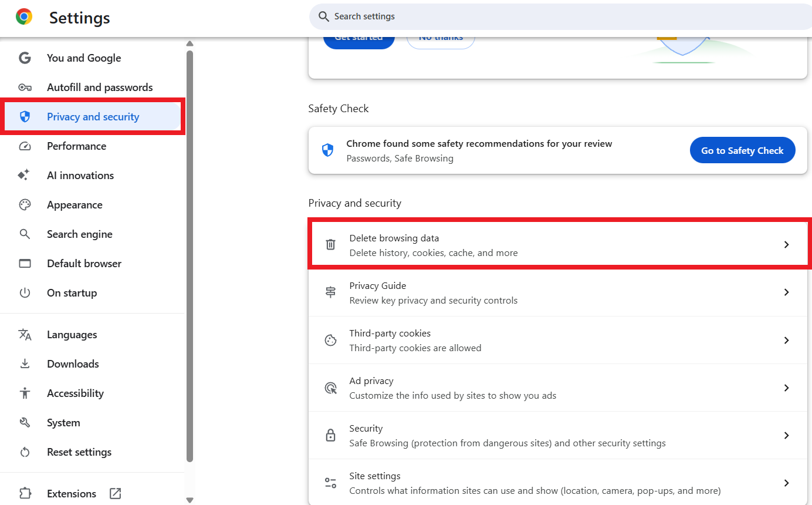Viewport: 812px width, 505px height.
Task: Click the speedometer Performance icon
Action: coord(25,146)
